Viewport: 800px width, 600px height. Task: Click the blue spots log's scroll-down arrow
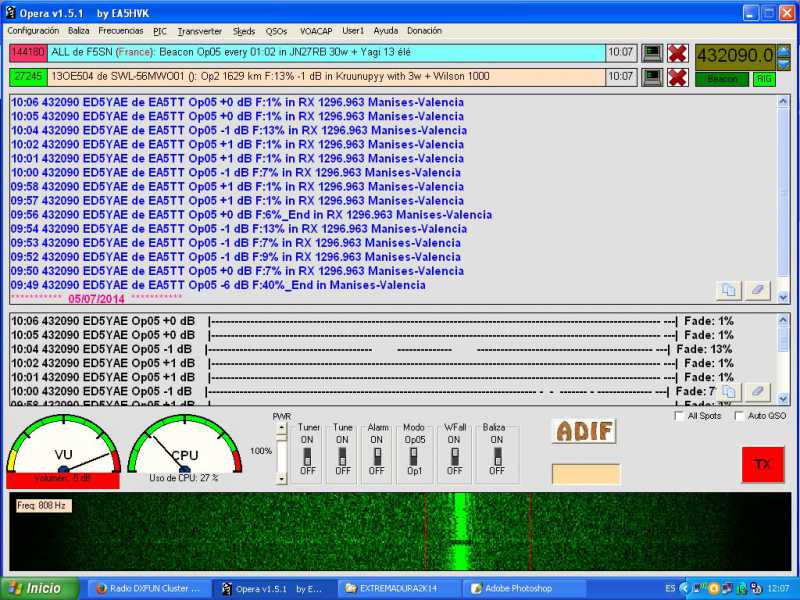pos(783,296)
